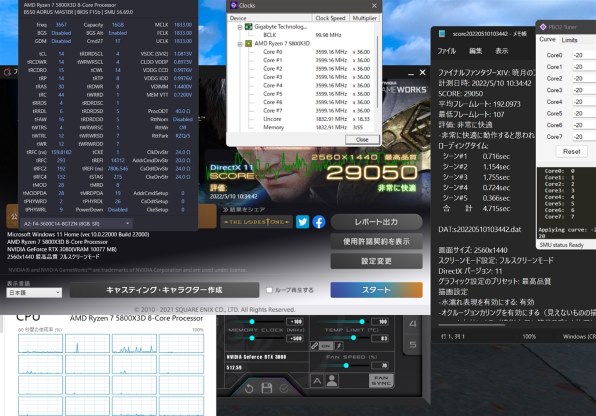The height and width of the screenshot is (416, 596).
Task: Click the Core3 curve value field
Action: tap(584, 90)
